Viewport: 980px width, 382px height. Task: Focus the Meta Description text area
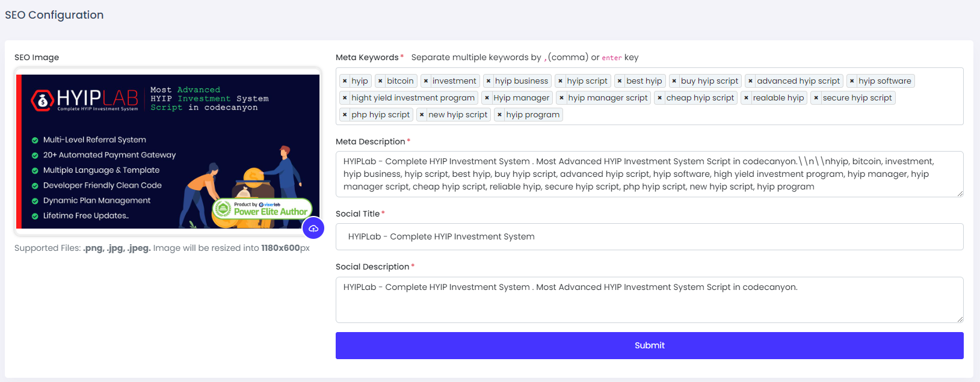point(649,174)
